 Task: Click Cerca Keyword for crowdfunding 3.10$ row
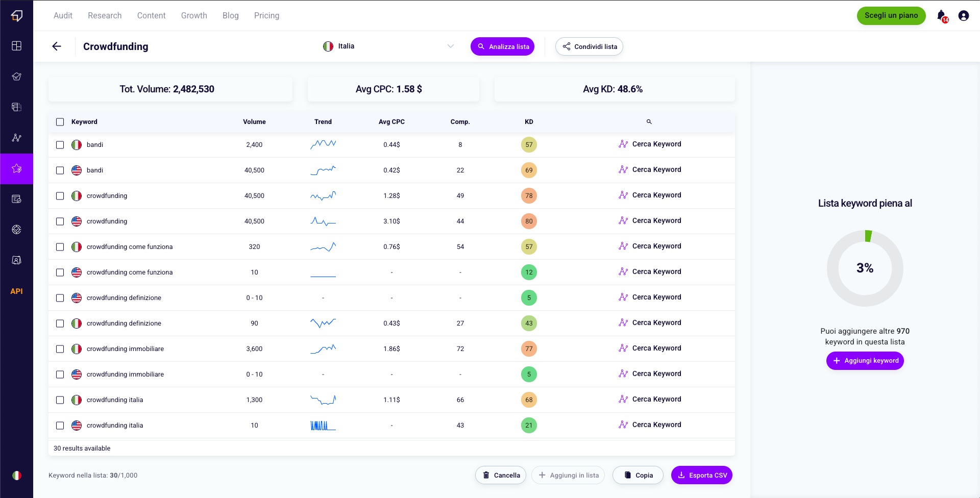(x=650, y=220)
